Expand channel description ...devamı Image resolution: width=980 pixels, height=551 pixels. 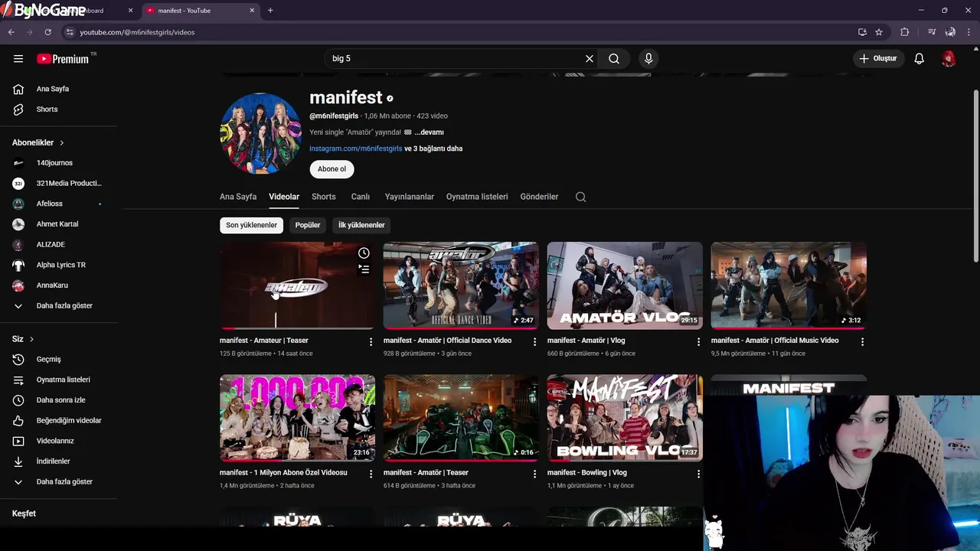pos(429,132)
